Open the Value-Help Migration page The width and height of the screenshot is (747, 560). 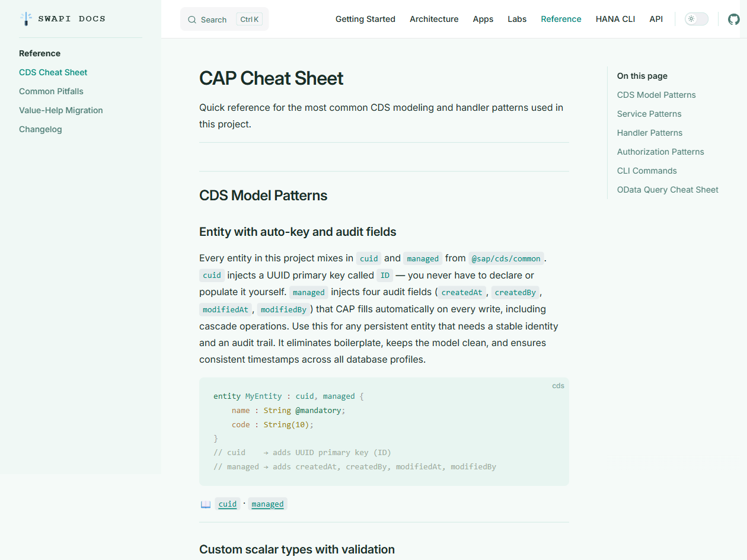(60, 110)
